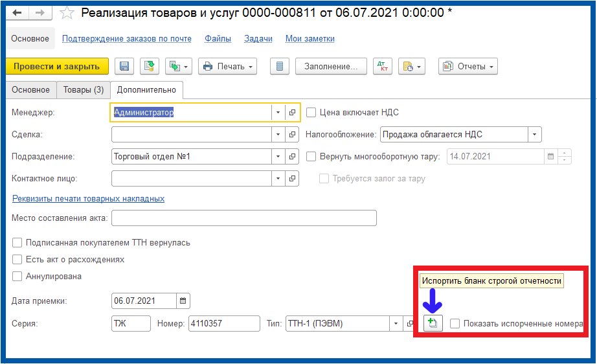
Task: Click the Save (floppy disk) icon
Action: [124, 67]
